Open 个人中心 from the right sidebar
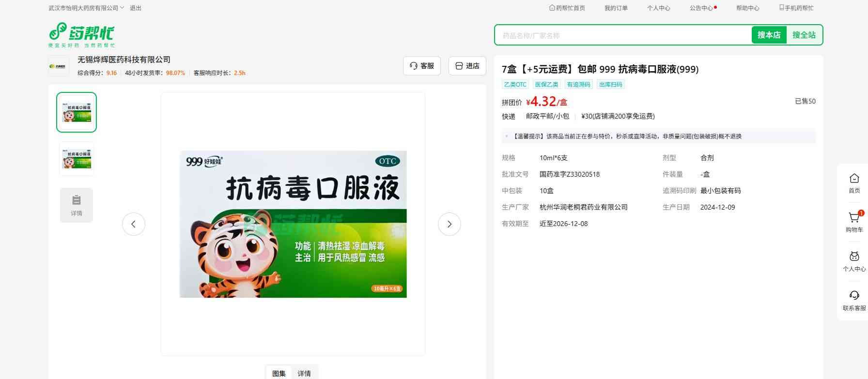Screen dimensions: 868x379 (854, 258)
